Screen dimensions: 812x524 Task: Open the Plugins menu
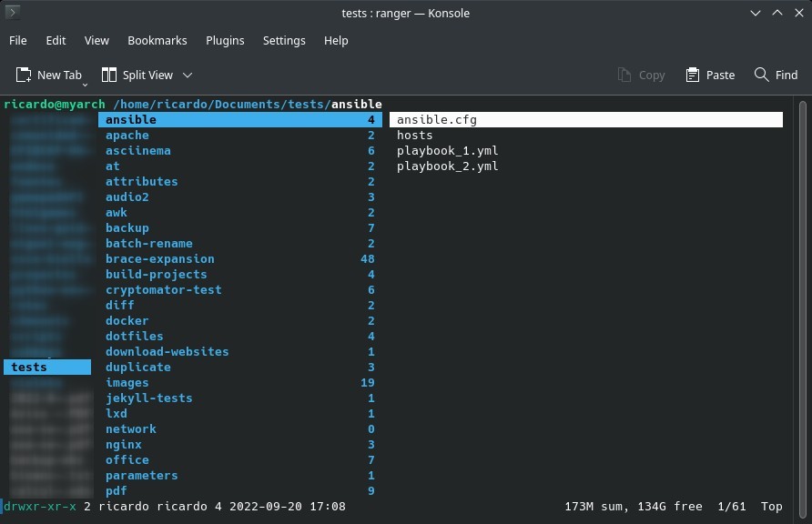225,40
